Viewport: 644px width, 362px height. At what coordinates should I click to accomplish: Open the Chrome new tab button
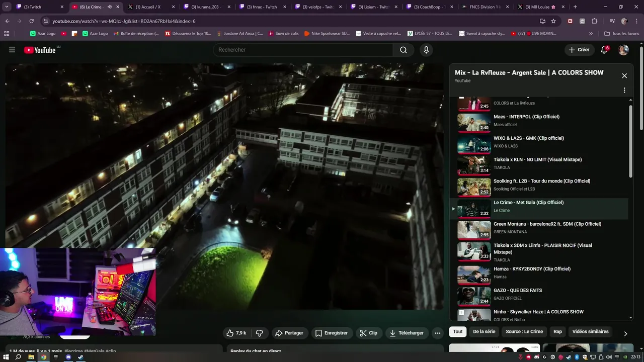(x=575, y=7)
